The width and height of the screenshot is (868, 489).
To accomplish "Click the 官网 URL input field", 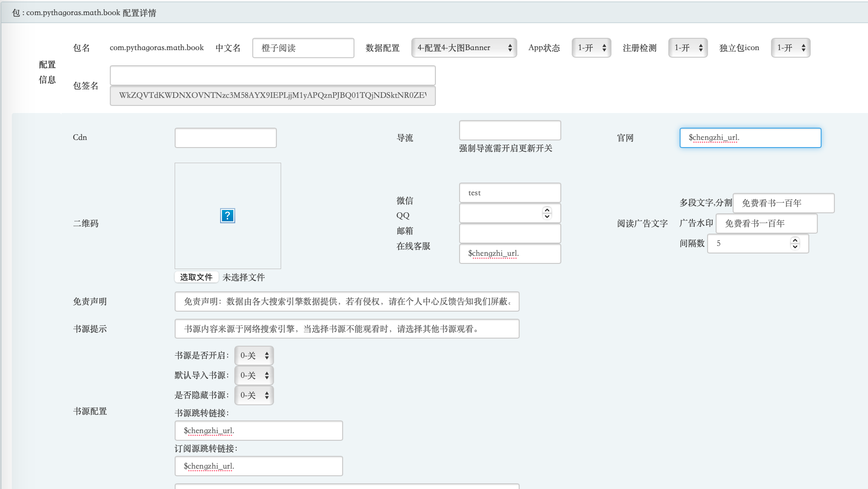I will point(750,138).
